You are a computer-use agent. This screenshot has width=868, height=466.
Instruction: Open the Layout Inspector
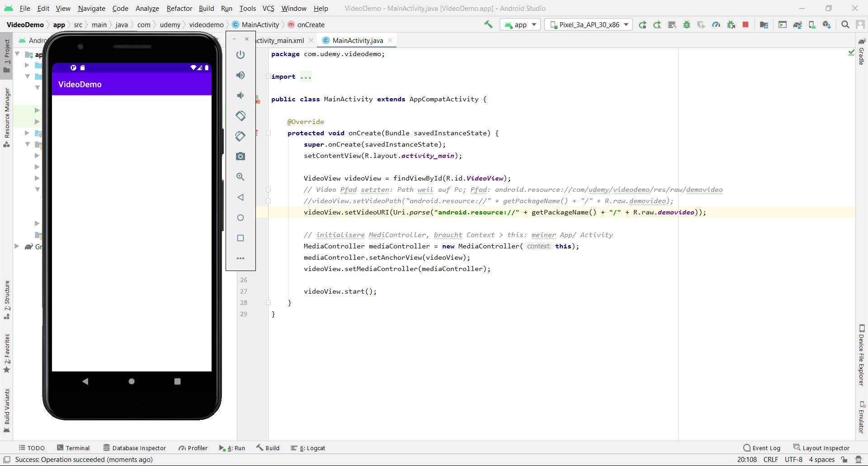pos(821,448)
